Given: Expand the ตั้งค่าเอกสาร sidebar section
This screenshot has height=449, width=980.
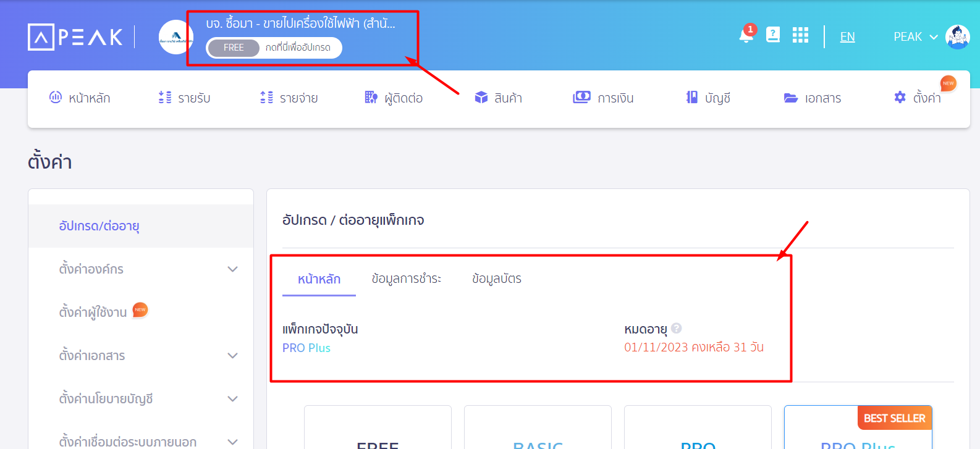Looking at the screenshot, I should point(232,356).
